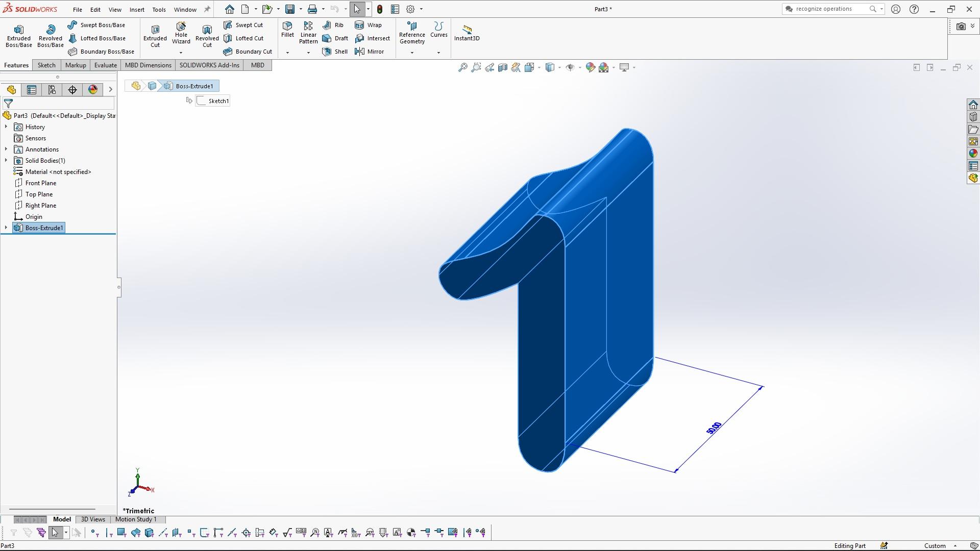Pin the menu bar with pushpin
The width and height of the screenshot is (980, 551).
click(207, 9)
